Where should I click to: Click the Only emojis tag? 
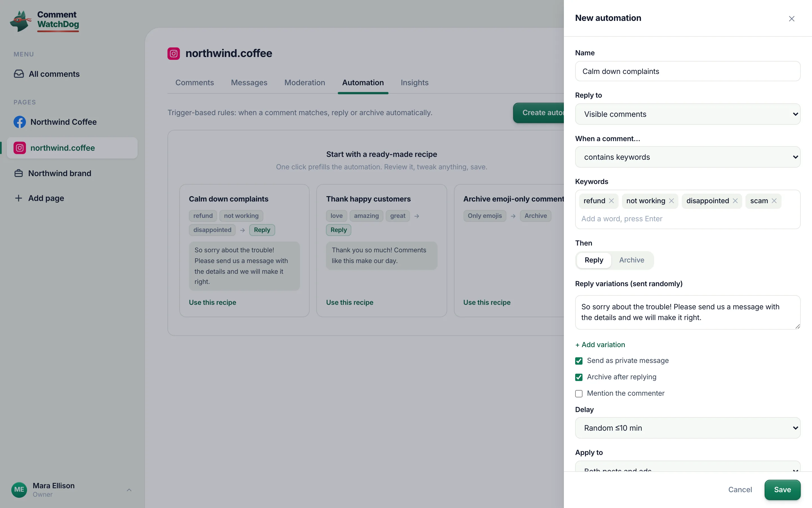[x=484, y=216]
